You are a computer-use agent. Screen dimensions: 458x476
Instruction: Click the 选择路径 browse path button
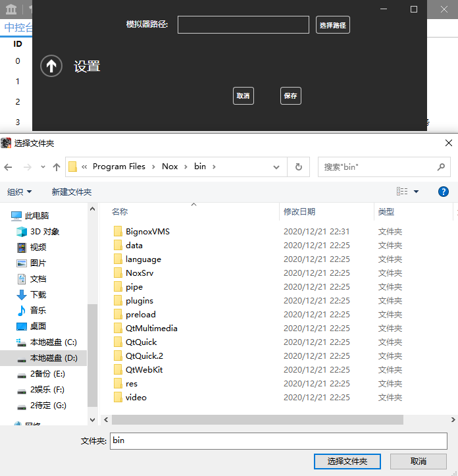pos(332,25)
